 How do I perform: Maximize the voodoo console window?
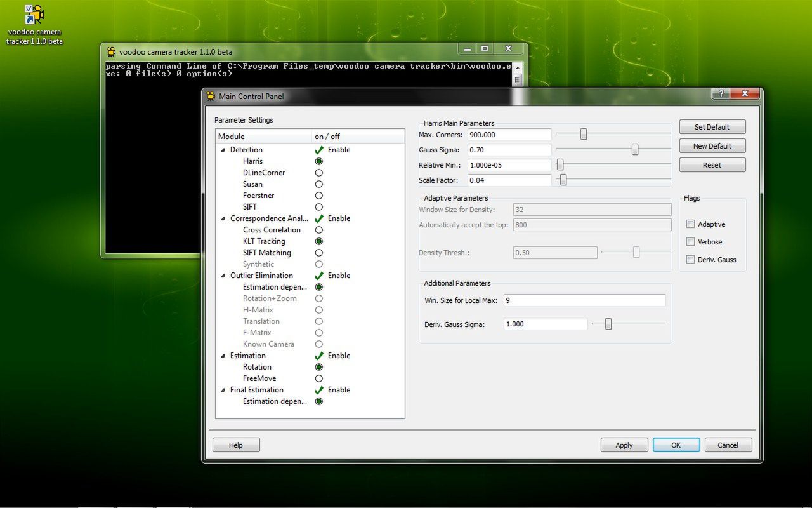485,48
